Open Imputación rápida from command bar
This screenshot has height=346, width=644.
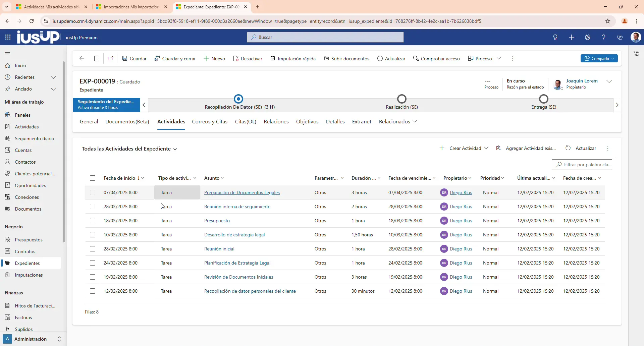point(293,59)
